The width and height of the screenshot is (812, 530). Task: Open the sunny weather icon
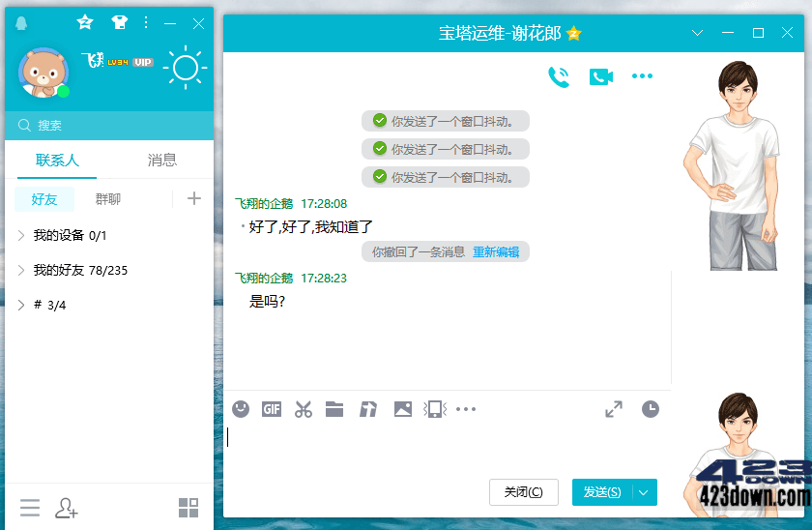click(x=186, y=68)
